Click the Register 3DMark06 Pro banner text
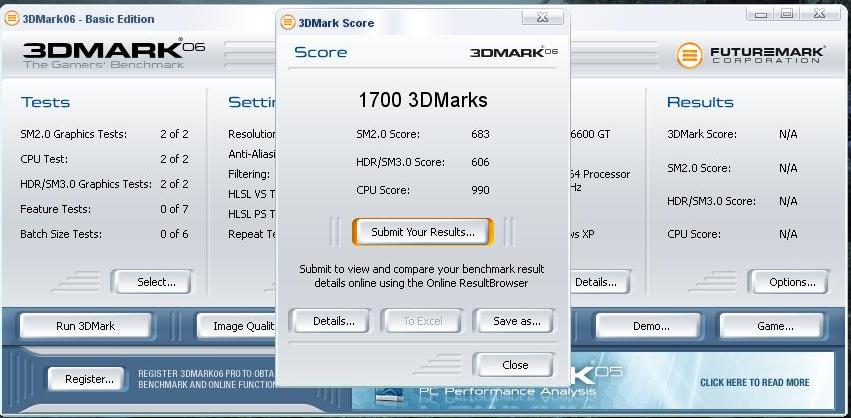This screenshot has width=851, height=418. 206,379
